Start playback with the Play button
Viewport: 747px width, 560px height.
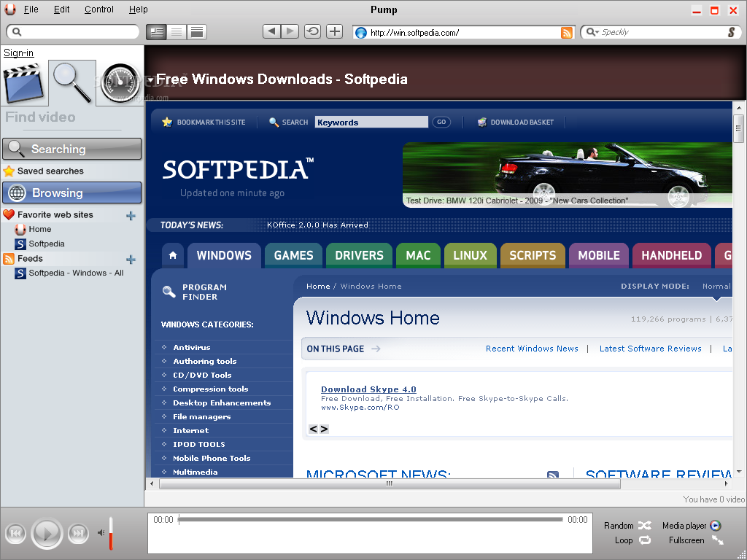[x=47, y=533]
